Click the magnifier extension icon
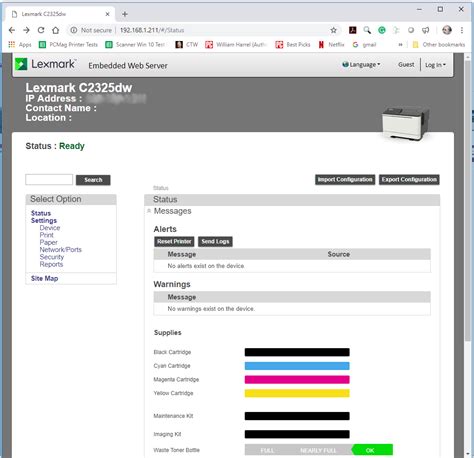 click(367, 30)
